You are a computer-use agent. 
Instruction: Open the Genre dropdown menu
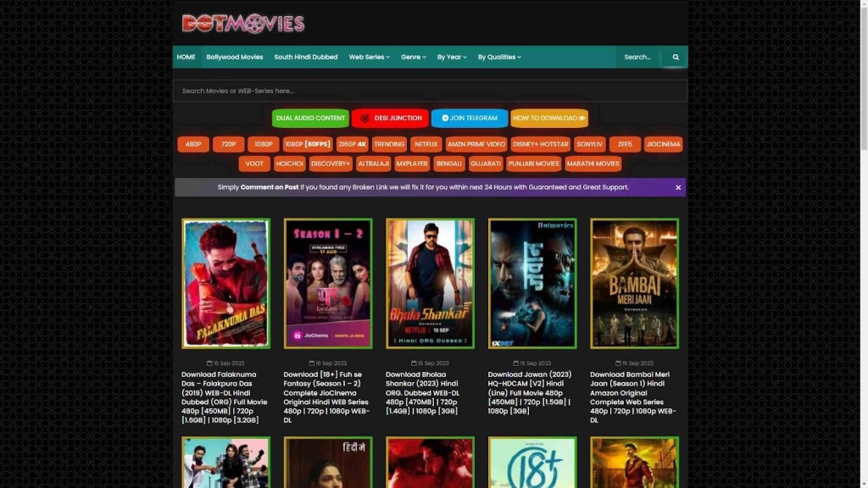coord(414,57)
